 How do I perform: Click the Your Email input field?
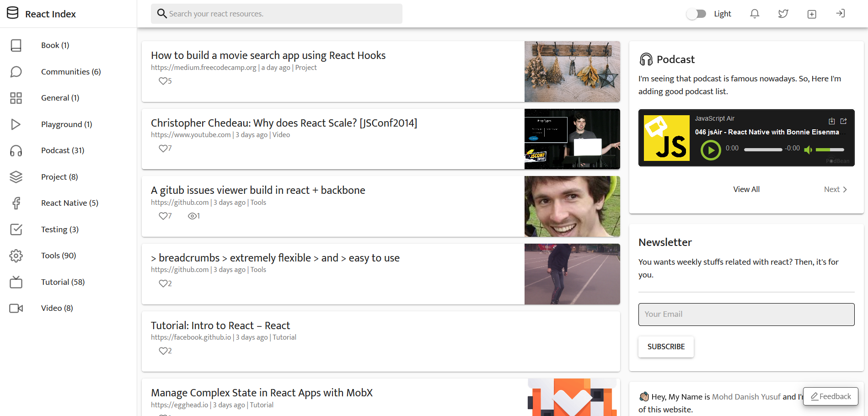(x=746, y=314)
